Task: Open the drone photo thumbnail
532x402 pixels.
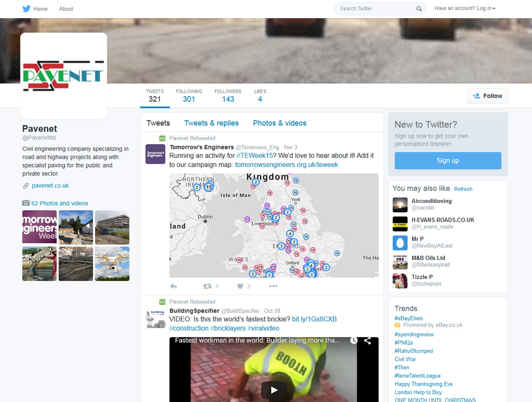Action: point(112,264)
